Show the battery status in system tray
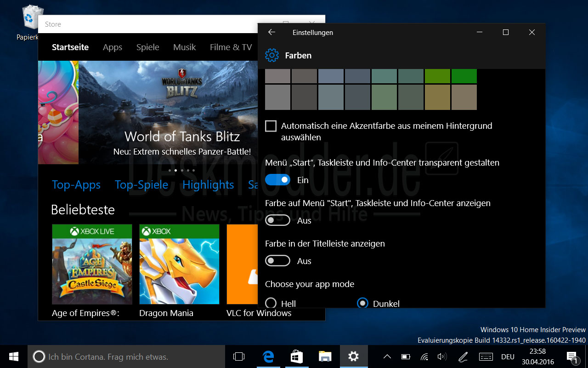This screenshot has height=368, width=588. coord(406,356)
